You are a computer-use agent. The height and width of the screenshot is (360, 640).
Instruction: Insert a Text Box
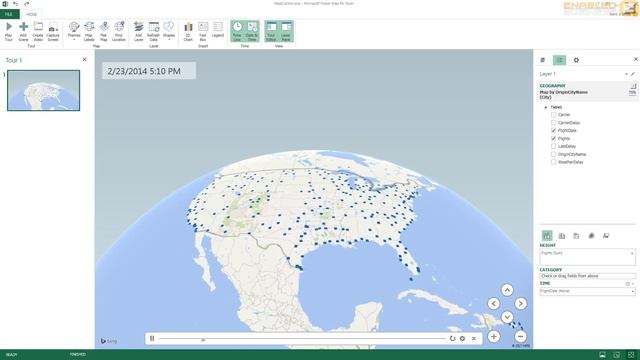click(x=203, y=31)
